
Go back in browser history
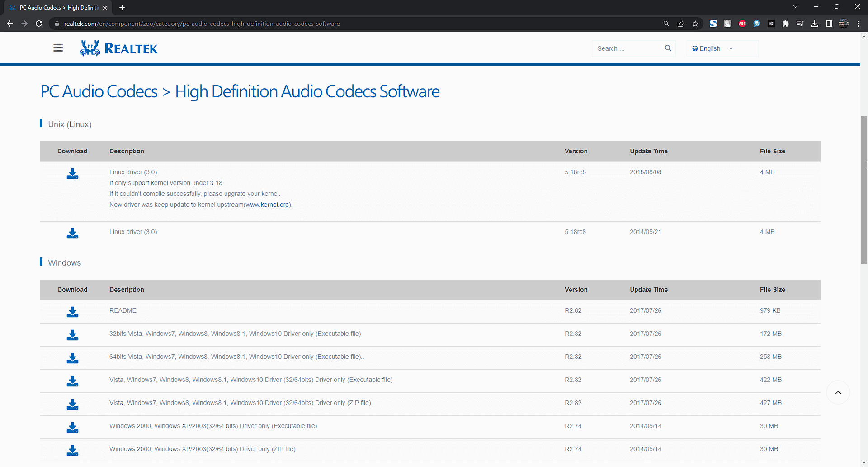point(10,24)
